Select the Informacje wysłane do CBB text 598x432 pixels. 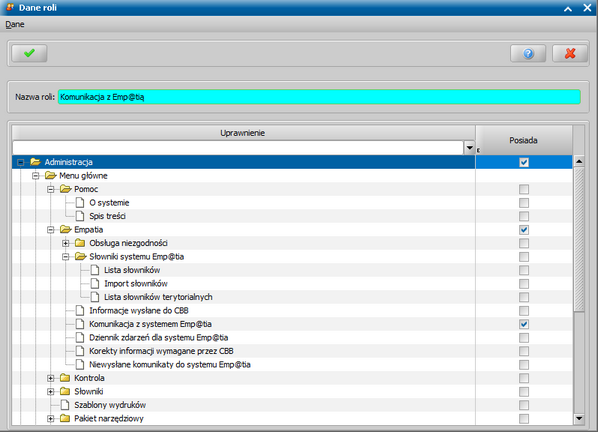[139, 310]
